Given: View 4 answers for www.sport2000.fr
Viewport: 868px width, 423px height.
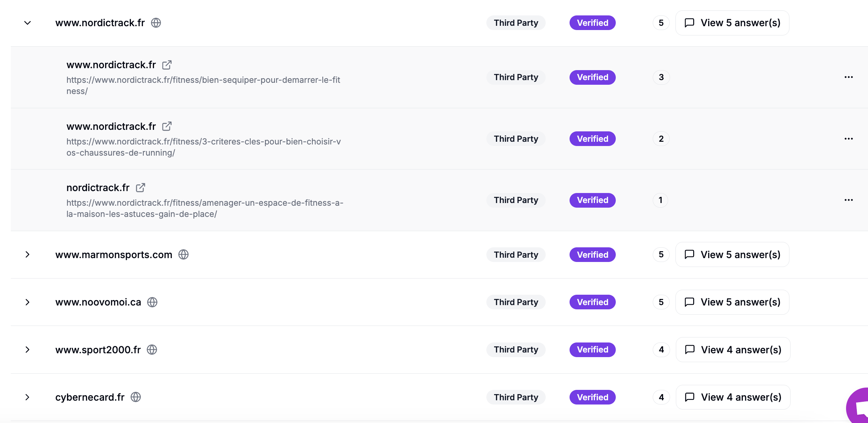Looking at the screenshot, I should tap(733, 350).
